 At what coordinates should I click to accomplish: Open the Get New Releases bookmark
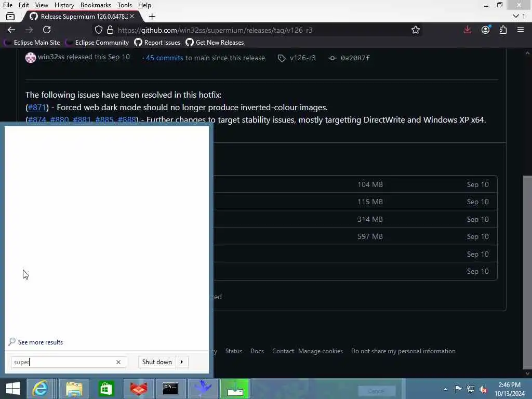pos(215,43)
